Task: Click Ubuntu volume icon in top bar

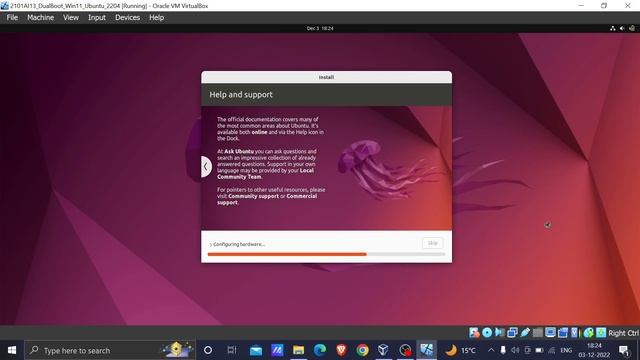Action: [622, 28]
